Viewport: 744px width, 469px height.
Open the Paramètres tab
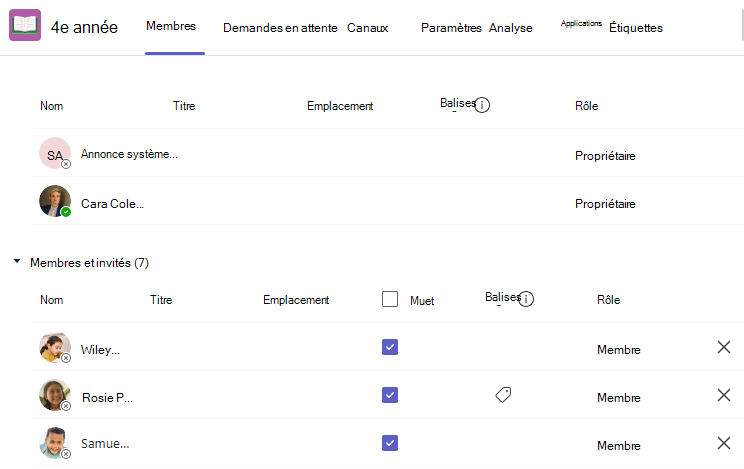[451, 28]
